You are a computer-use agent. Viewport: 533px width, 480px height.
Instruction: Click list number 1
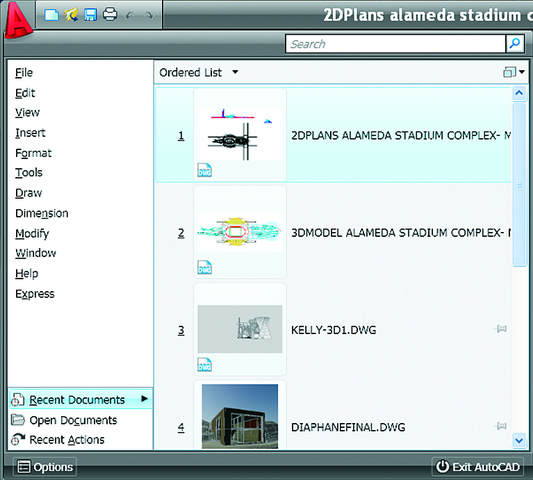coord(181,136)
